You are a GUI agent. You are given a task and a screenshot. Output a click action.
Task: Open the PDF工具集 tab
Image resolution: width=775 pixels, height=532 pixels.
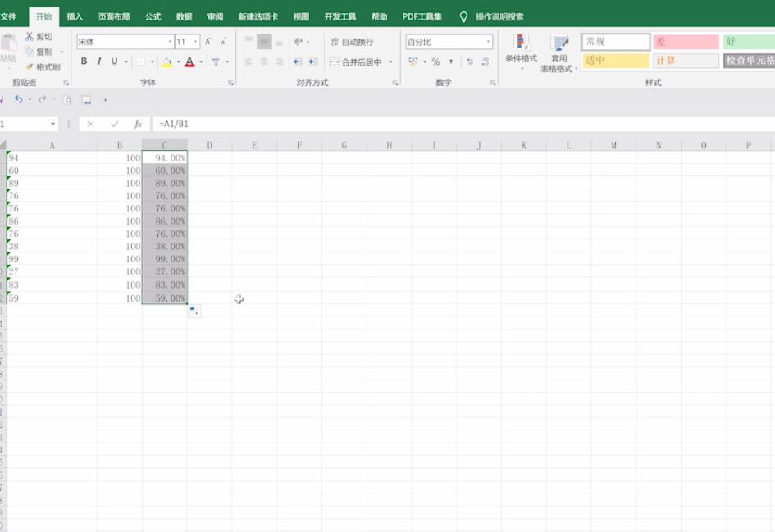[x=422, y=16]
